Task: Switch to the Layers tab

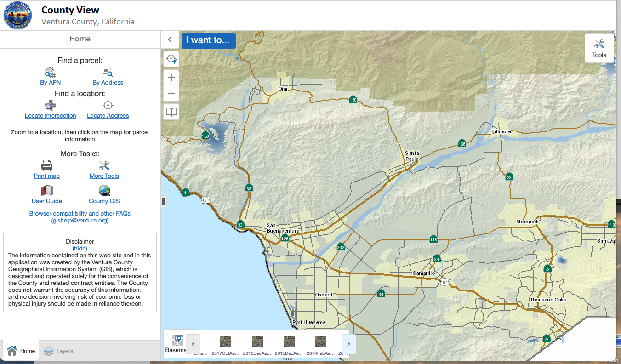Action: pyautogui.click(x=58, y=351)
